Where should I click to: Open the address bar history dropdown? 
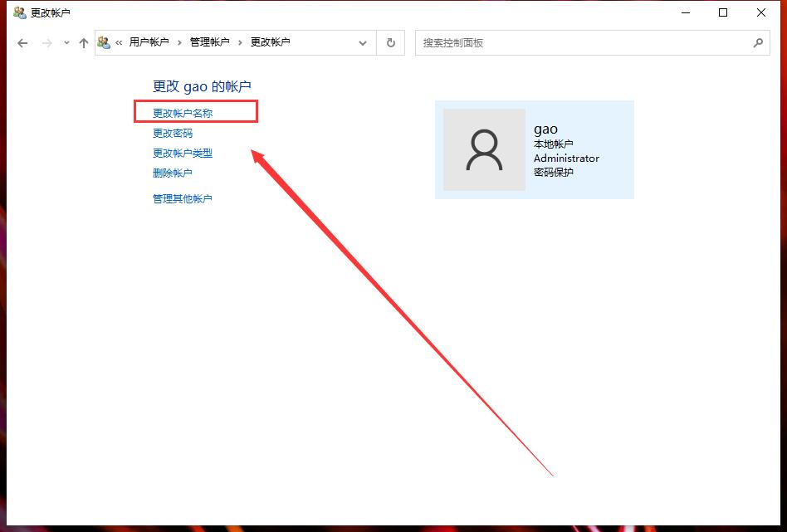tap(363, 42)
